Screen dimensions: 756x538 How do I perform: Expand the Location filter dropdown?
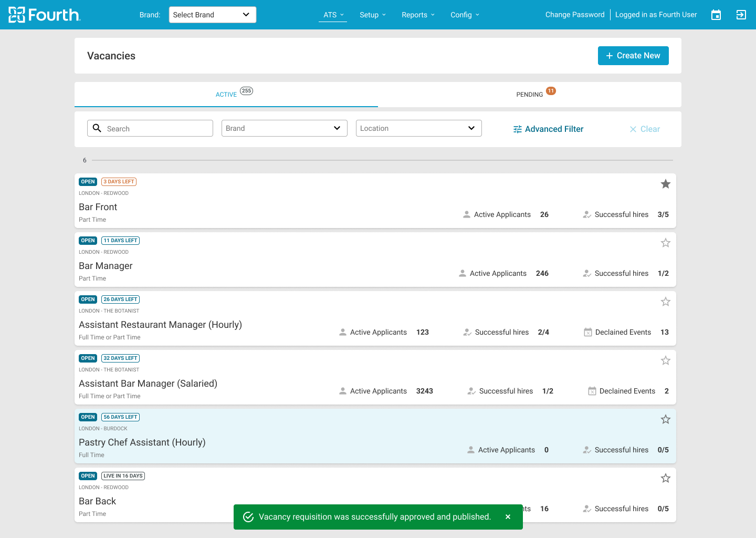418,128
